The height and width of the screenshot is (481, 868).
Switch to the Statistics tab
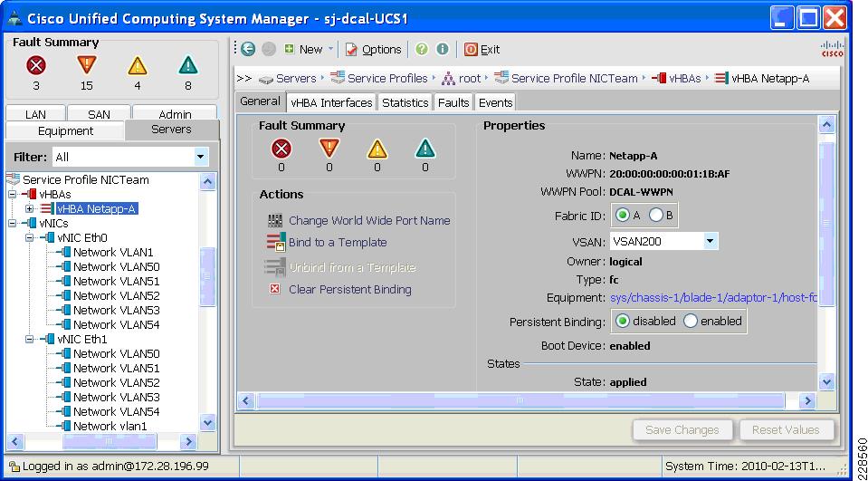tap(405, 102)
